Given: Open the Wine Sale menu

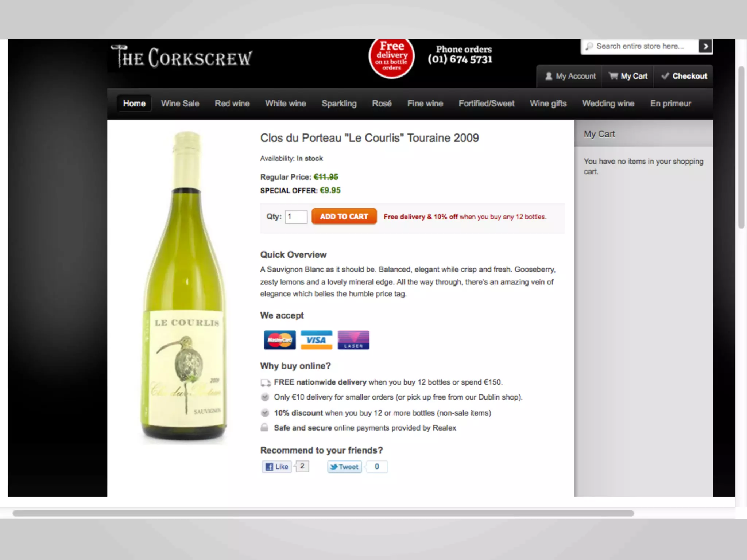Looking at the screenshot, I should (x=180, y=104).
